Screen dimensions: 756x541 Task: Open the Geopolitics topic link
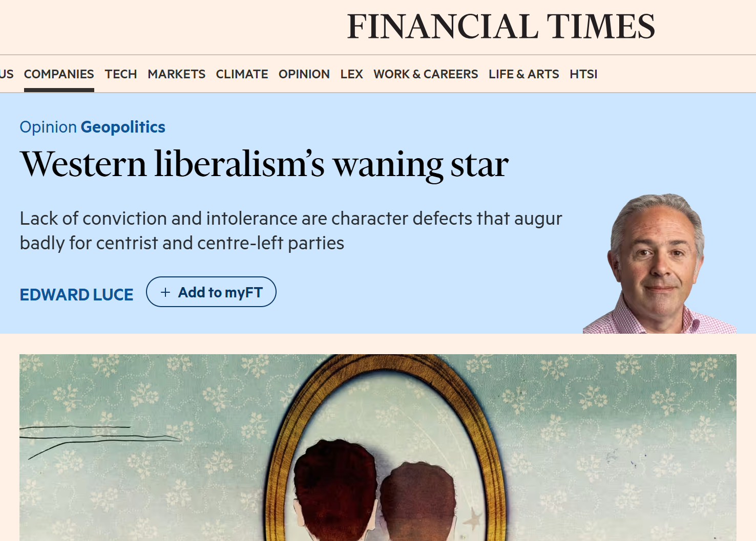[123, 127]
